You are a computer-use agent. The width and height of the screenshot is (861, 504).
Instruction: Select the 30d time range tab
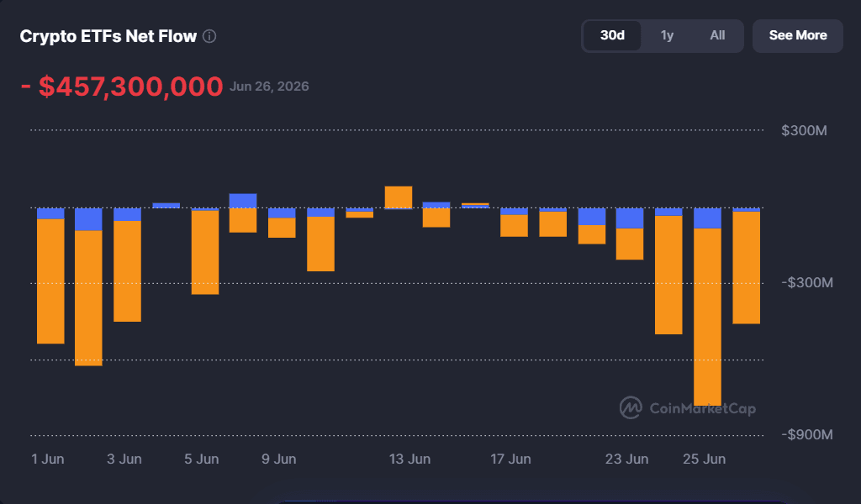(x=612, y=35)
